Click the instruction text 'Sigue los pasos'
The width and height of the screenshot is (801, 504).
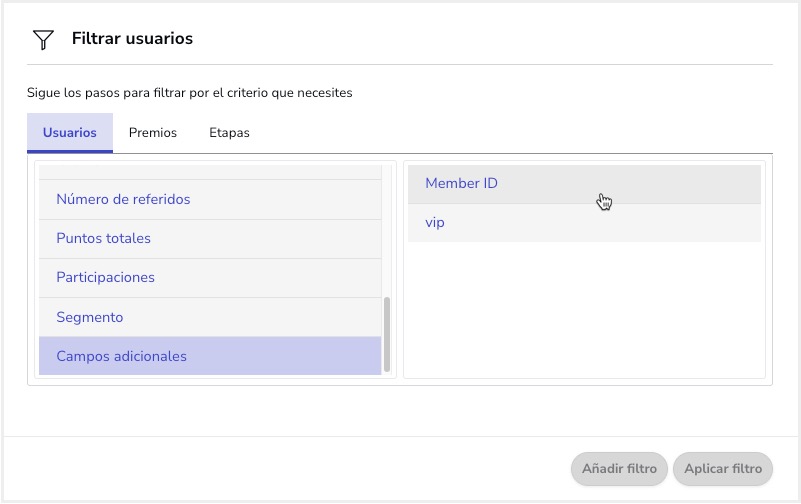point(190,93)
